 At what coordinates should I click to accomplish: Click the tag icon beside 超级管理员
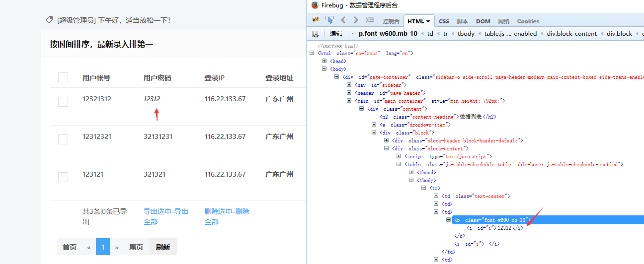[49, 20]
